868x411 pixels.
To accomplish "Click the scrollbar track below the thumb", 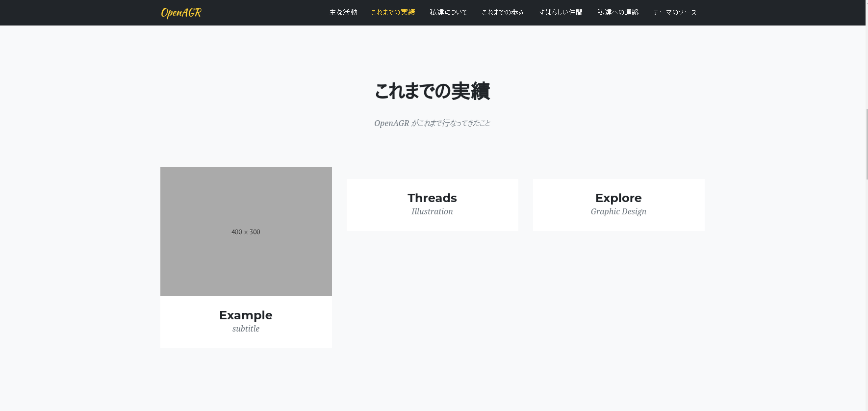I will pos(867,294).
